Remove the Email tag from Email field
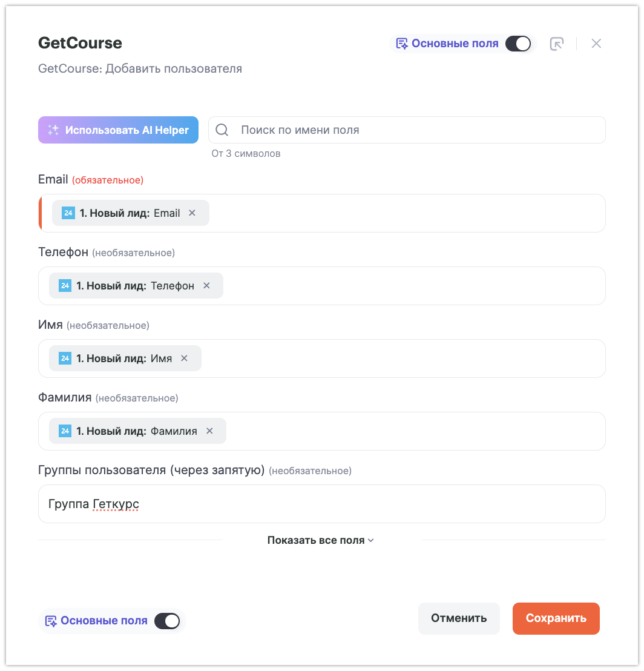The width and height of the screenshot is (644, 671). coord(192,213)
